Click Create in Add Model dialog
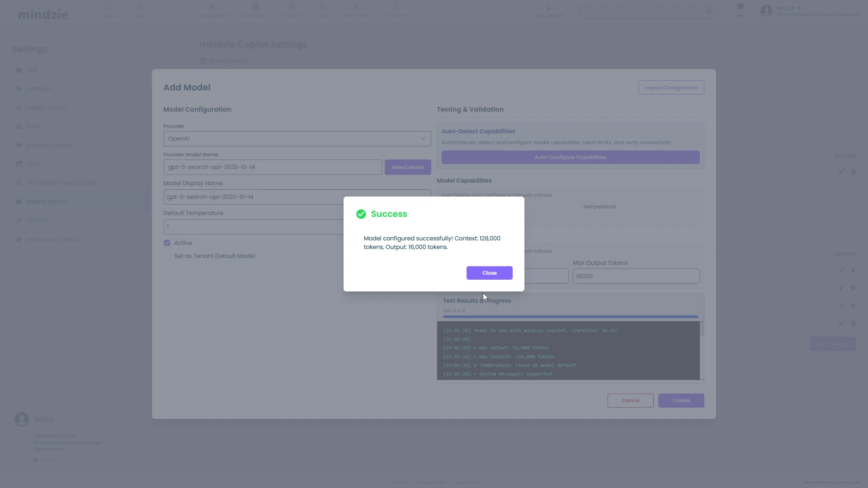Screen dimensions: 868x488 coord(681,400)
